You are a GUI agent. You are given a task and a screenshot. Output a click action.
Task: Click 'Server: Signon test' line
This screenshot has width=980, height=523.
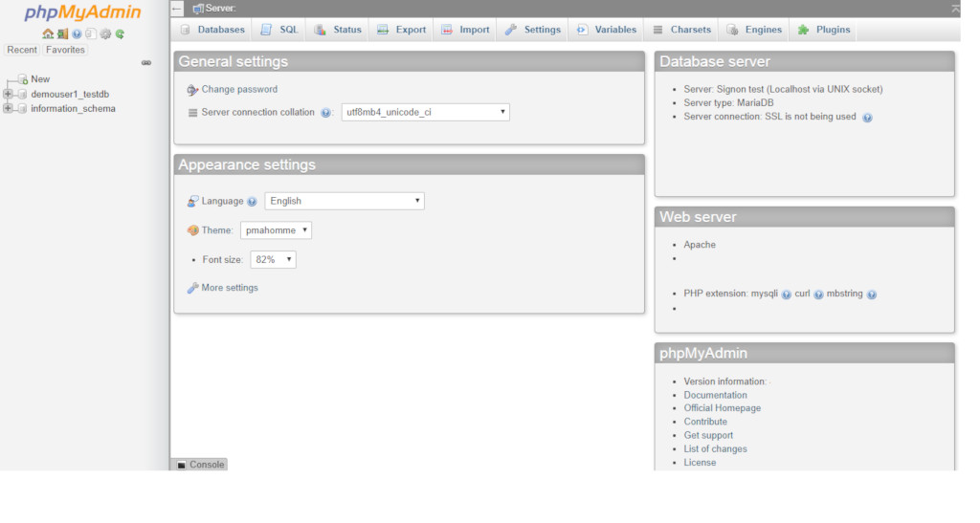783,89
